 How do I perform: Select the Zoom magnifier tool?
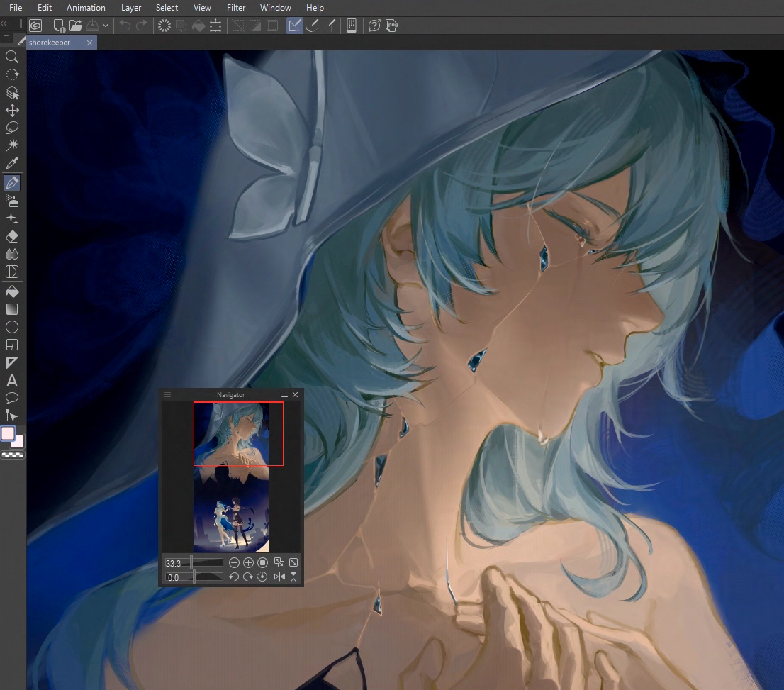pos(12,57)
